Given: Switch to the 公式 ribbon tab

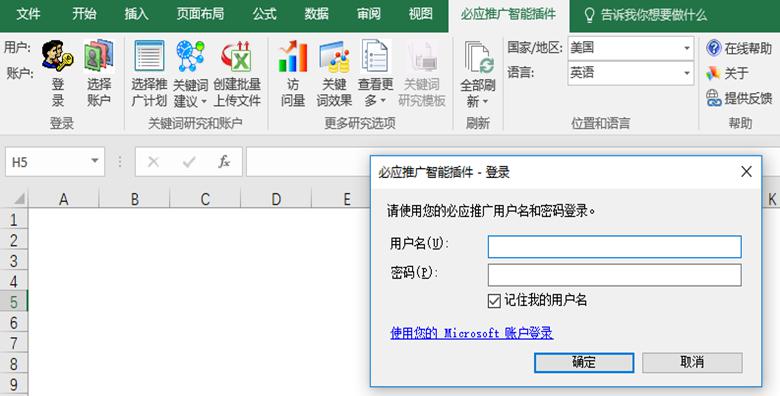Looking at the screenshot, I should [264, 14].
